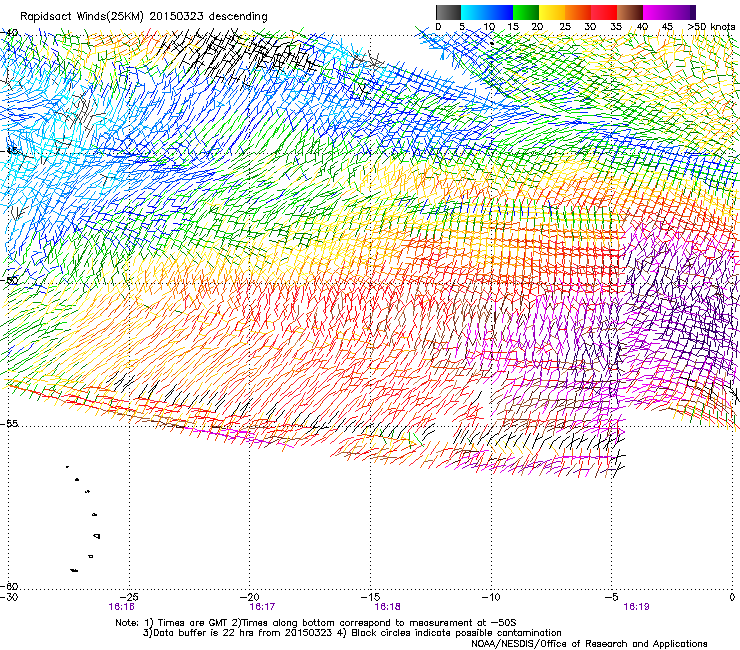Click the '16:16' swath time label

coord(122,607)
